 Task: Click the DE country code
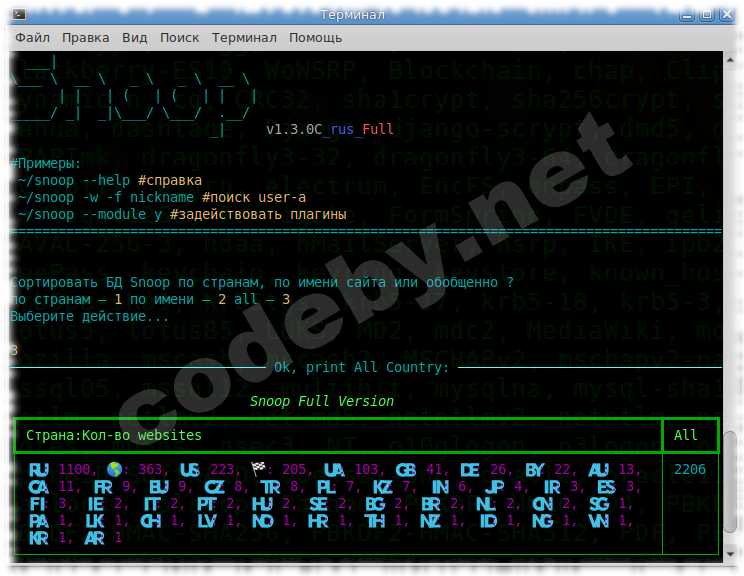click(x=470, y=470)
